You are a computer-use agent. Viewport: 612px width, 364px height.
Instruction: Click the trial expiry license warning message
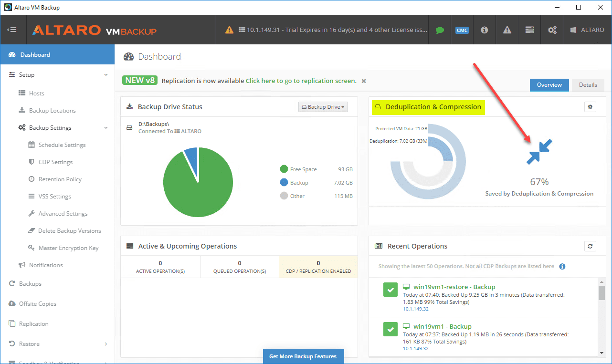(x=326, y=30)
